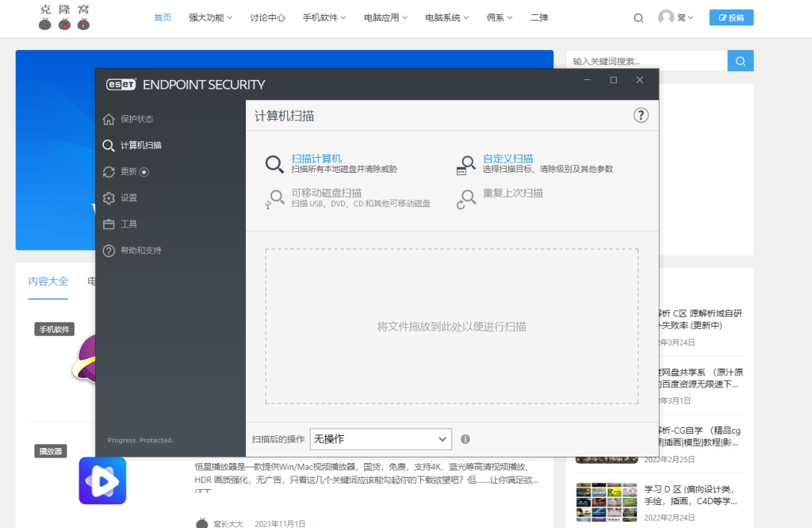Click the info icon beside 无操作 dropdown

tap(465, 439)
